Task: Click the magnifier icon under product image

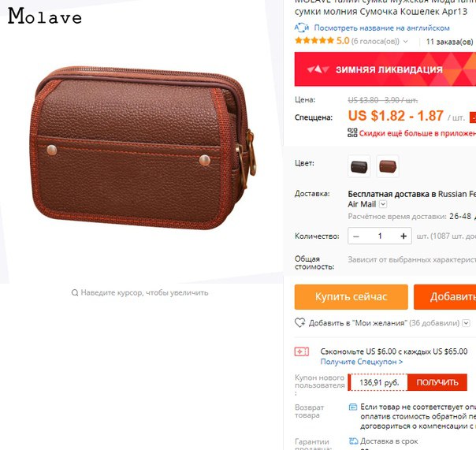Action: 75,292
